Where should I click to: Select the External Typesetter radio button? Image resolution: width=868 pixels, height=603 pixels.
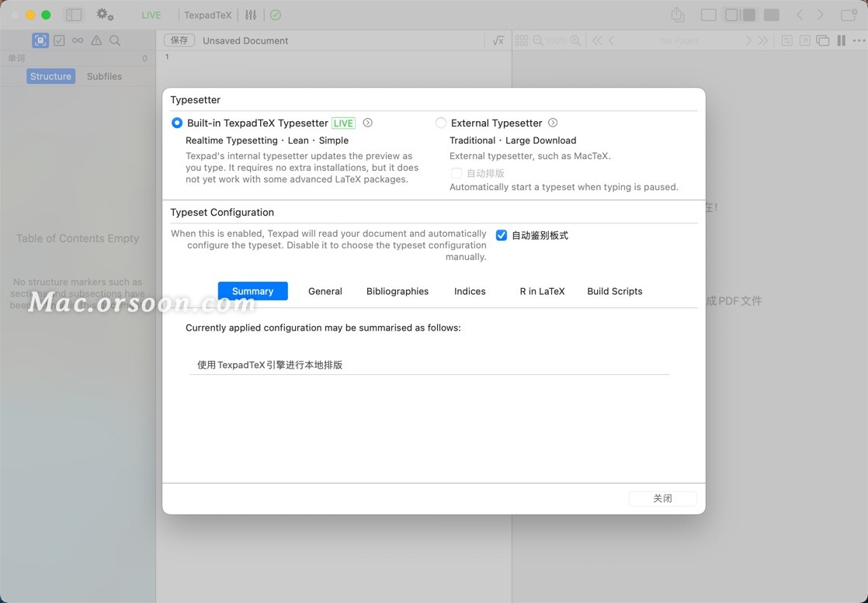coord(441,123)
